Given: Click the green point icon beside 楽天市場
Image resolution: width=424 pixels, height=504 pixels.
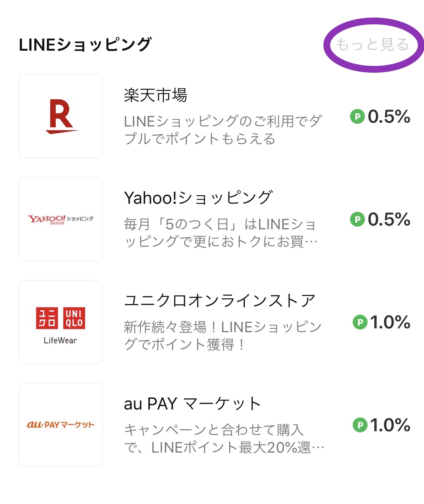Looking at the screenshot, I should [x=357, y=117].
